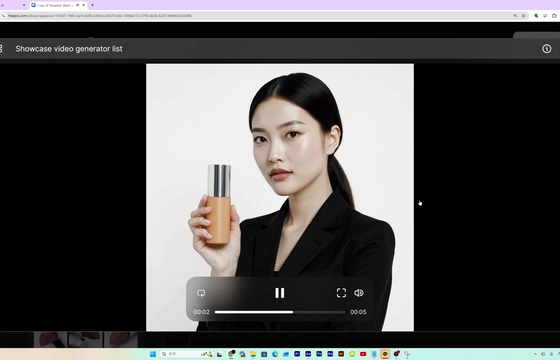
Task: Close the 'Copy of Template' browser tab
Action: (84, 5)
